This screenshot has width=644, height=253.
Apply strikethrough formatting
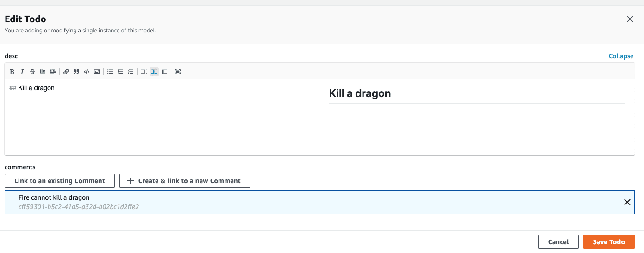[32, 72]
